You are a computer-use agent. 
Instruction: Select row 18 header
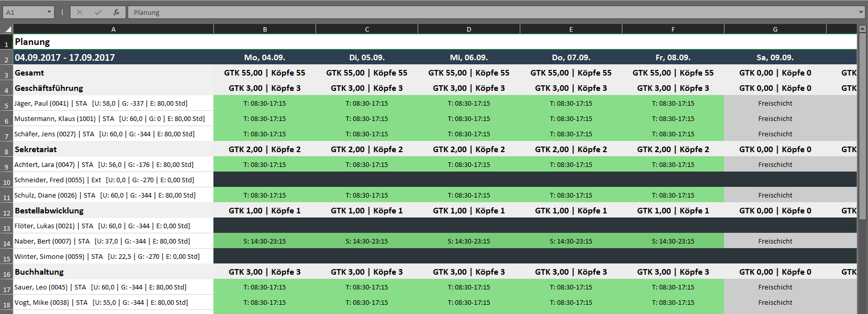click(7, 302)
